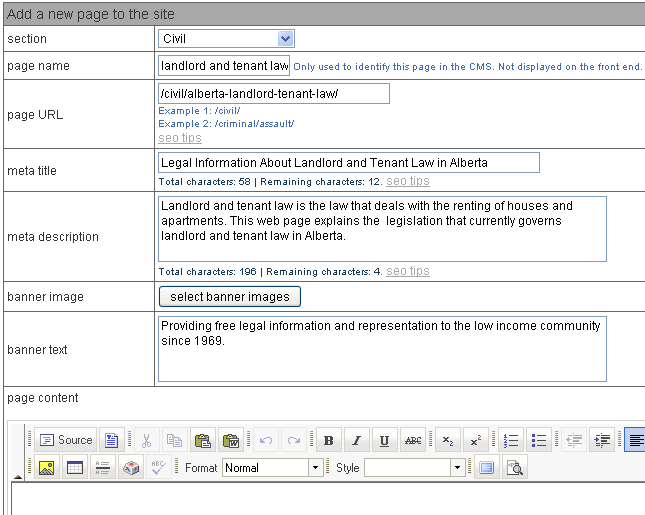Screen dimensions: 645x515
Task: Apply strikethrough formatting
Action: (x=412, y=440)
